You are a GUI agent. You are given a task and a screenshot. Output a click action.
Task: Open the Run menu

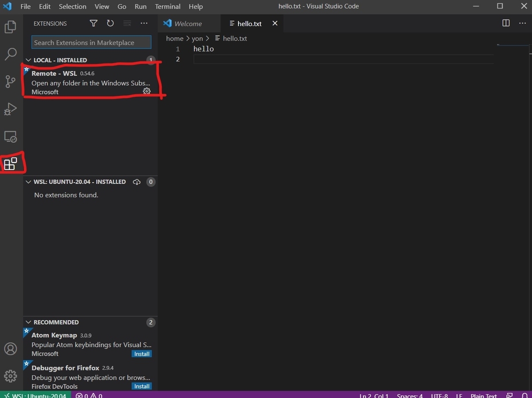tap(141, 7)
